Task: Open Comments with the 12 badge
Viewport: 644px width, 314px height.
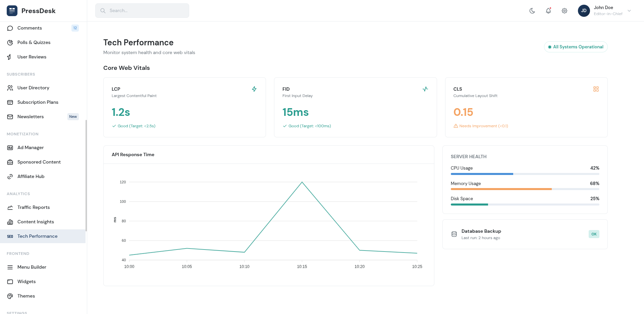Action: point(30,28)
